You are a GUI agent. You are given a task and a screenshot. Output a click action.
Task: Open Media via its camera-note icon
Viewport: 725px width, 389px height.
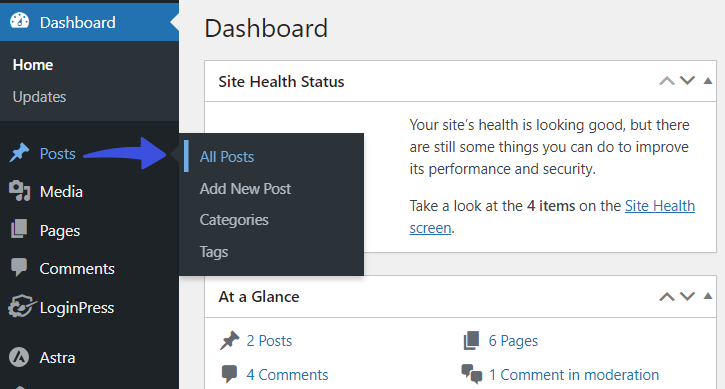pyautogui.click(x=19, y=191)
